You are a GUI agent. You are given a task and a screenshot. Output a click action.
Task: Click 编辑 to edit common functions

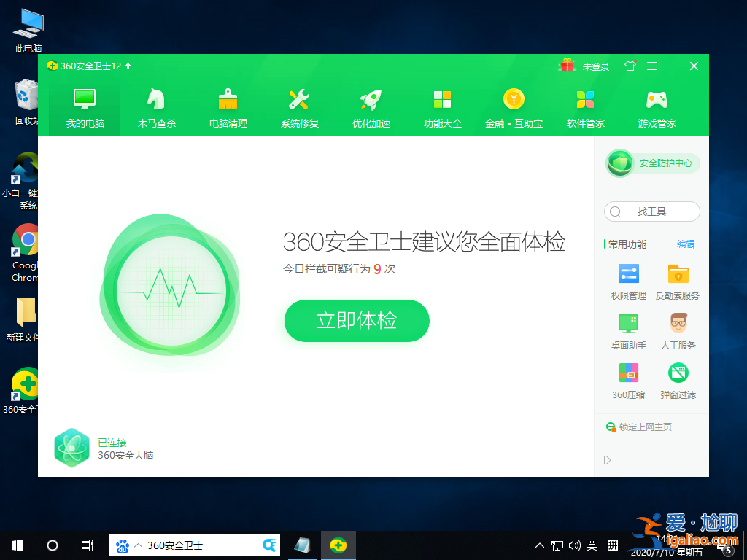coord(686,244)
